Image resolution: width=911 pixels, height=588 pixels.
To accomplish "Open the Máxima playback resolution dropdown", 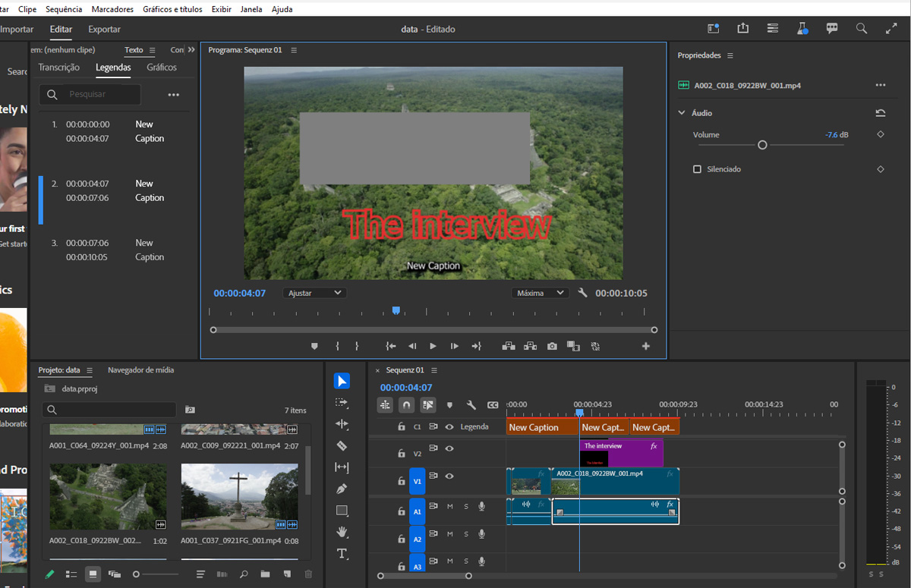I will point(539,293).
